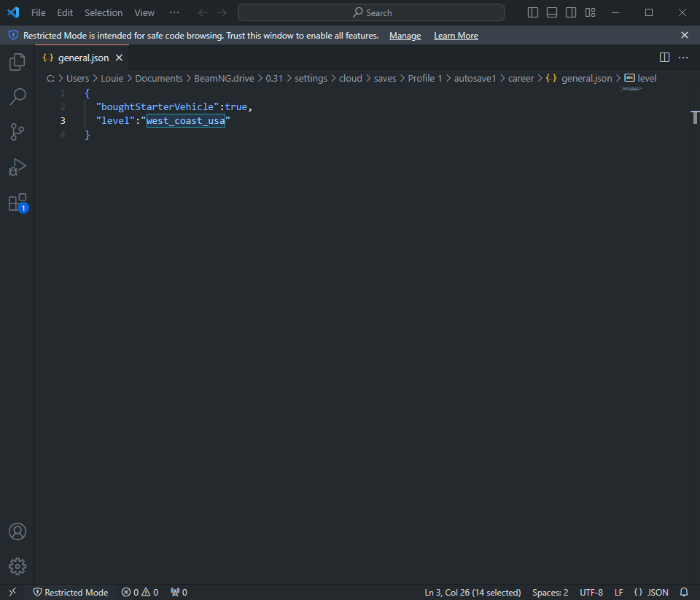Open remote window indicator in status bar

(x=12, y=592)
